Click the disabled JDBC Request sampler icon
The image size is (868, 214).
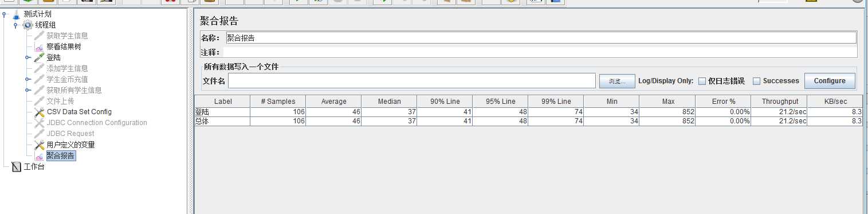click(39, 134)
